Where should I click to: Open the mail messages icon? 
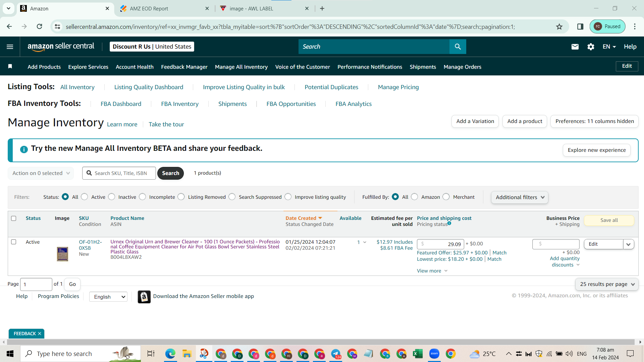(x=575, y=47)
